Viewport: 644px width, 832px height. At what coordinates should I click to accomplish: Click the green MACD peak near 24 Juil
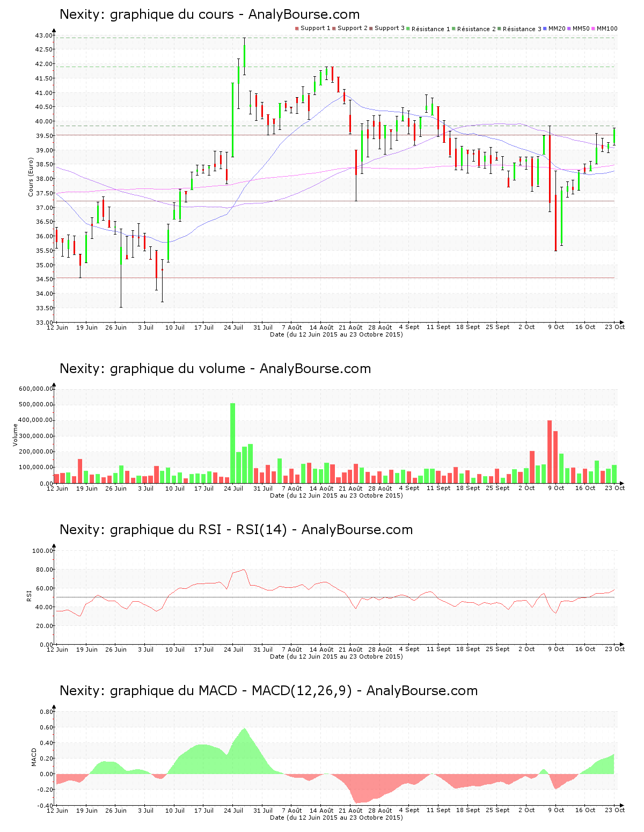coord(244,751)
